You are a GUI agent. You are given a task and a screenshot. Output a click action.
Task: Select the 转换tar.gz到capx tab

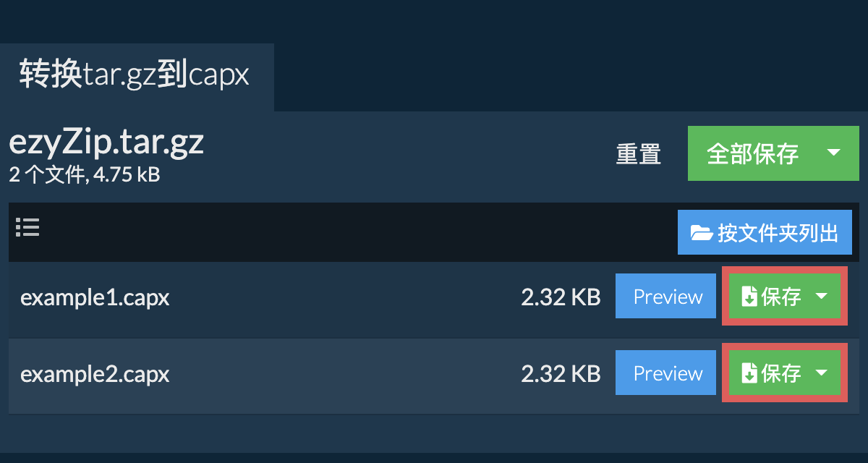point(137,77)
